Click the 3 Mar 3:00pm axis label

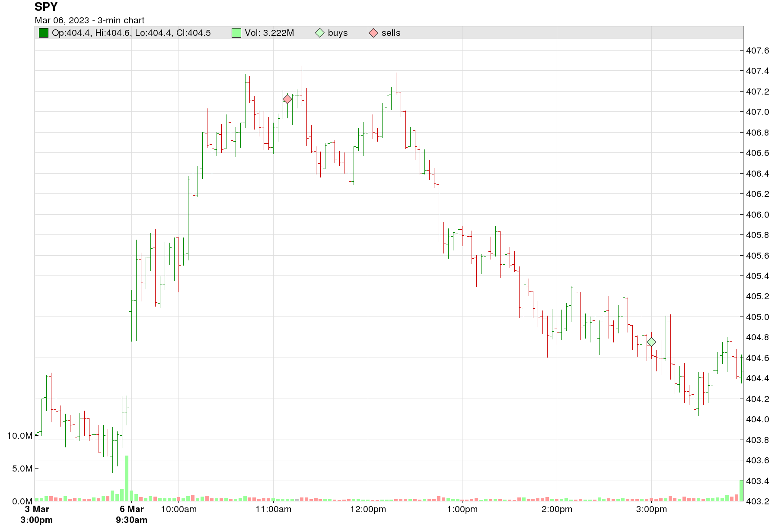click(37, 514)
